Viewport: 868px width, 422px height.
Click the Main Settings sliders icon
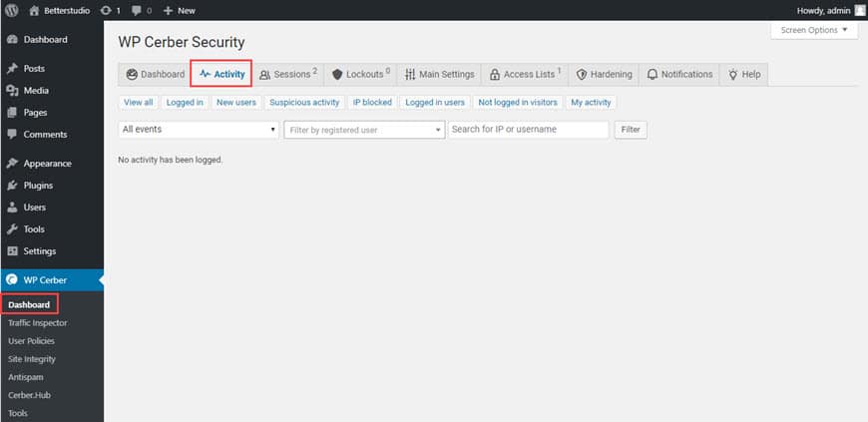click(x=410, y=74)
